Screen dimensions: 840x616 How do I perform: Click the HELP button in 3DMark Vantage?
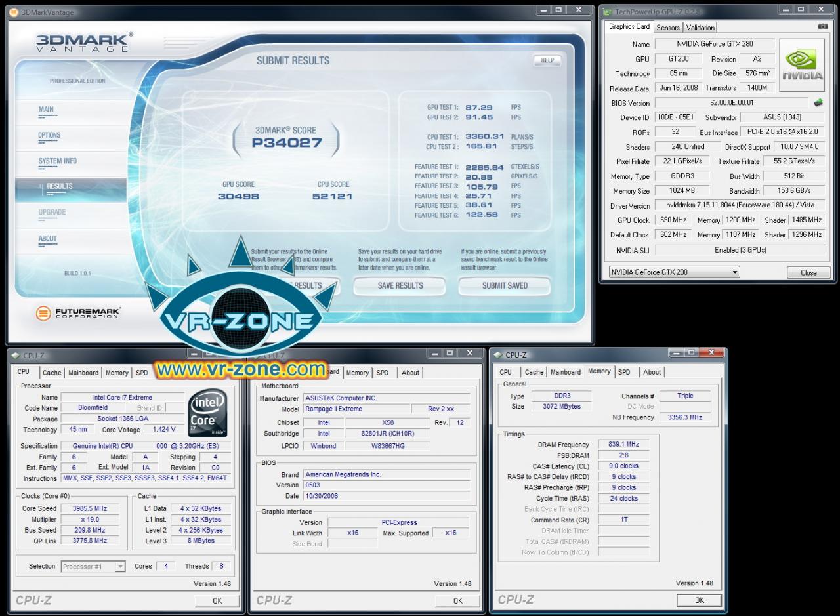(547, 60)
